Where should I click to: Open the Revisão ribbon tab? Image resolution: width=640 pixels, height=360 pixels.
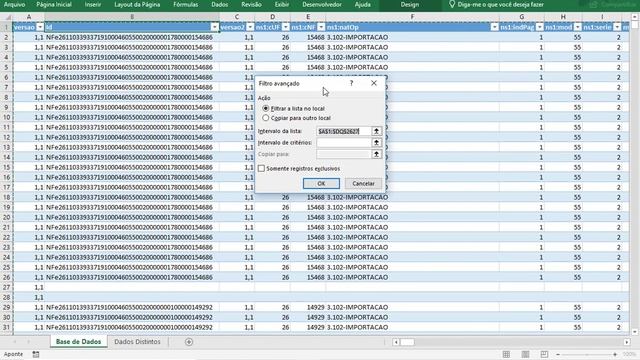[x=251, y=4]
